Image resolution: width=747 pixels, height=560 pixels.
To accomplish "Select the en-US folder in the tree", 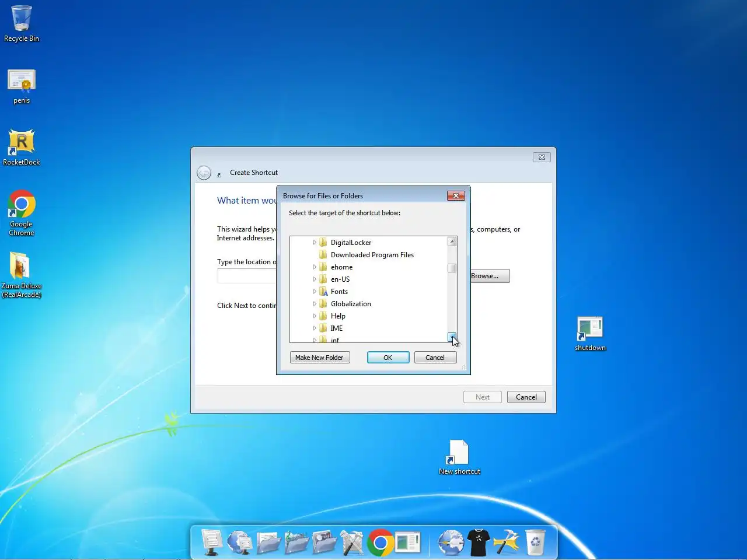I will pos(340,279).
